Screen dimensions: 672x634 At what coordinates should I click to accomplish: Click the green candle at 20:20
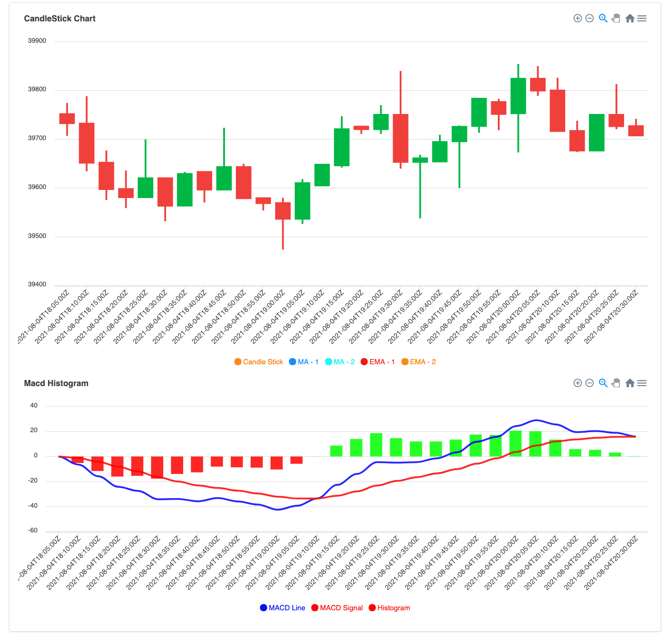597,132
